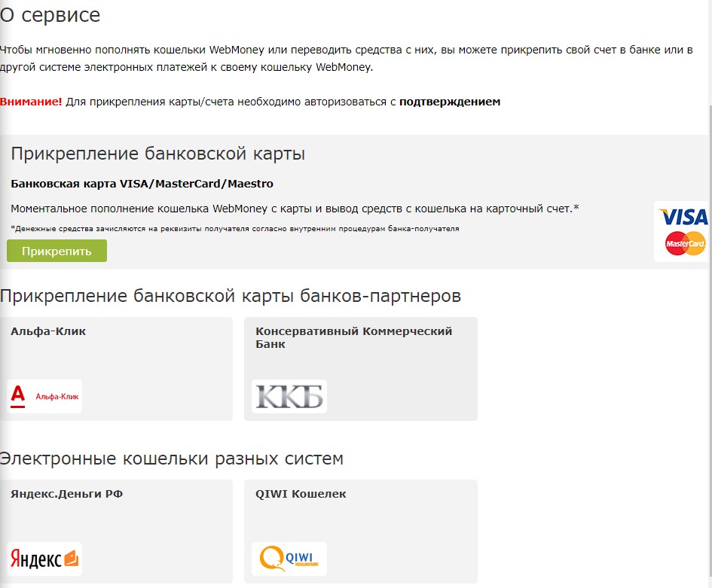
Task: Click the VISA card logo
Action: point(683,217)
